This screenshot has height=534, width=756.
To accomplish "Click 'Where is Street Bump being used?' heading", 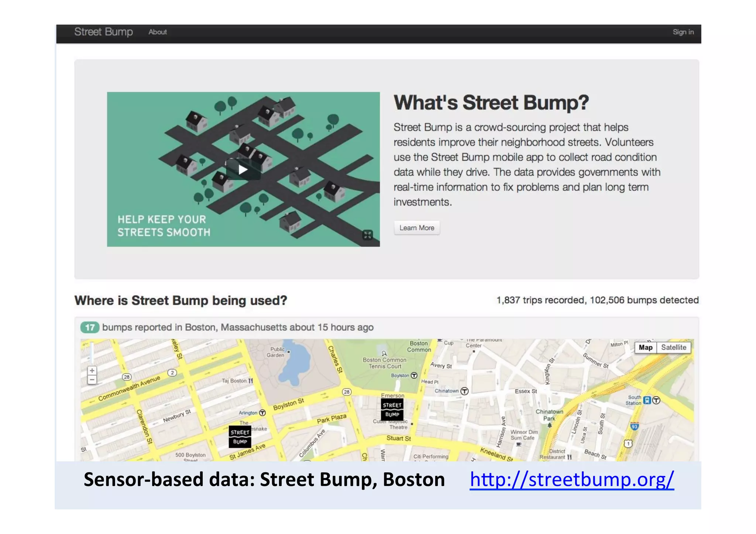I will click(181, 301).
